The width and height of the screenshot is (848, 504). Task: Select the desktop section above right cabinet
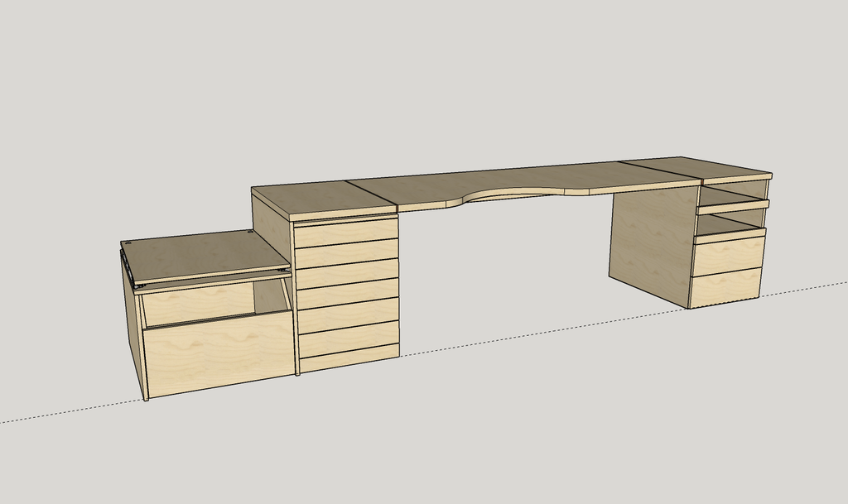pos(697,169)
